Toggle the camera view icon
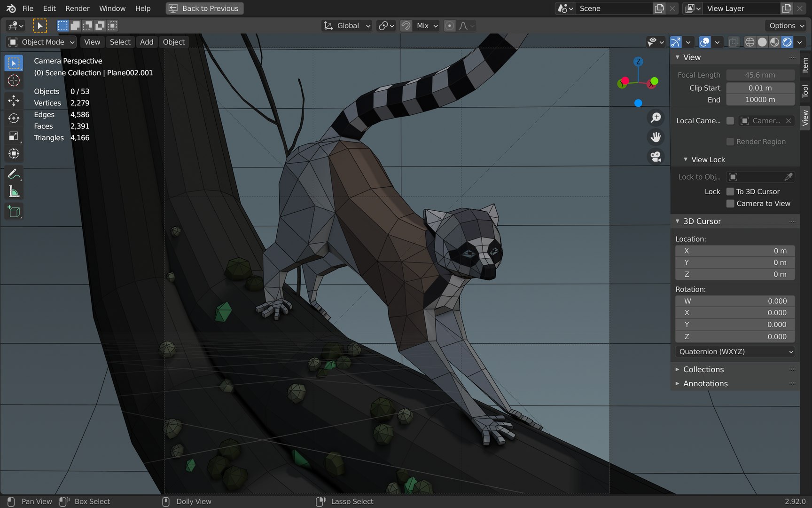This screenshot has width=812, height=508. click(x=656, y=156)
